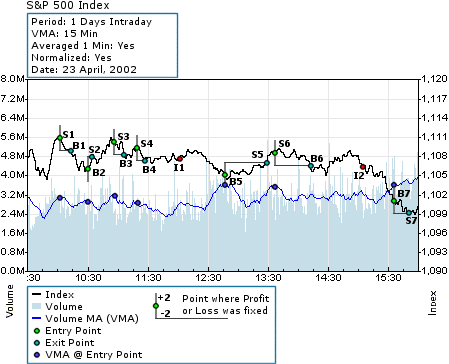449x364 pixels.
Task: Click the teal Exit Point legend dot
Action: click(37, 343)
